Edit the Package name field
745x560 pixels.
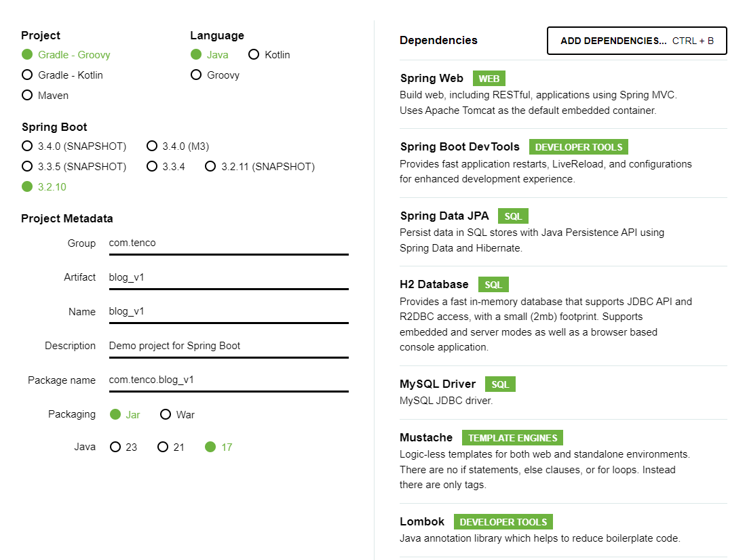point(229,380)
